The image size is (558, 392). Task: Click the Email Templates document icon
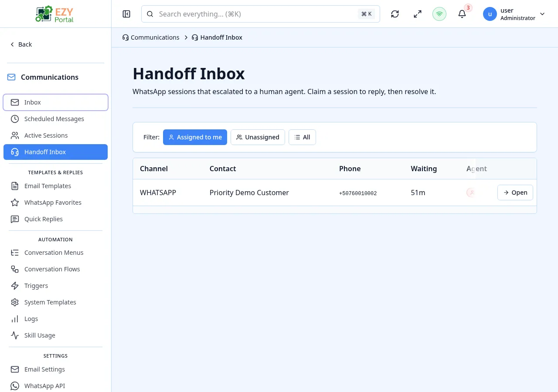[x=15, y=186]
